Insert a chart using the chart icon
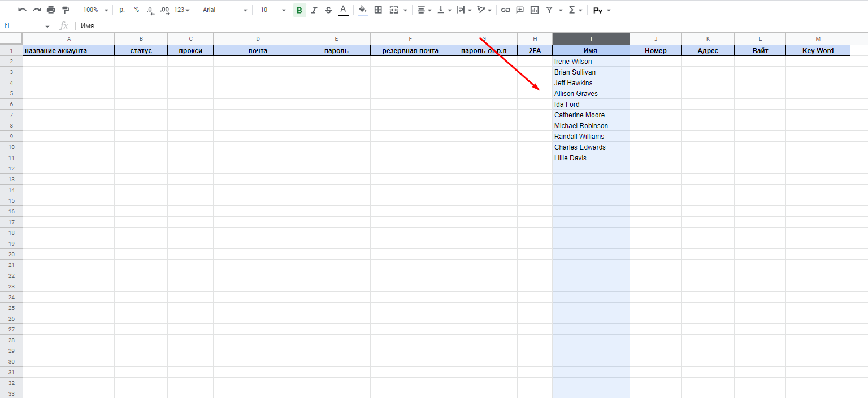 535,10
